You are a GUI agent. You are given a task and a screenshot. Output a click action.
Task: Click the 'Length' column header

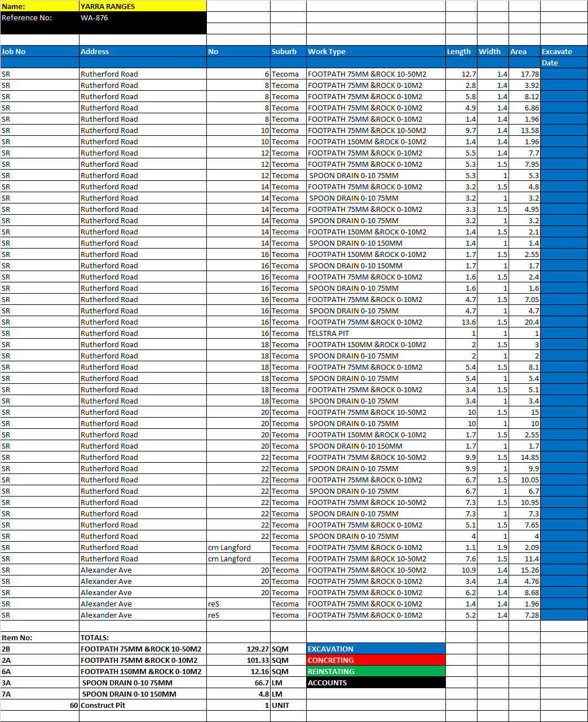coord(461,51)
